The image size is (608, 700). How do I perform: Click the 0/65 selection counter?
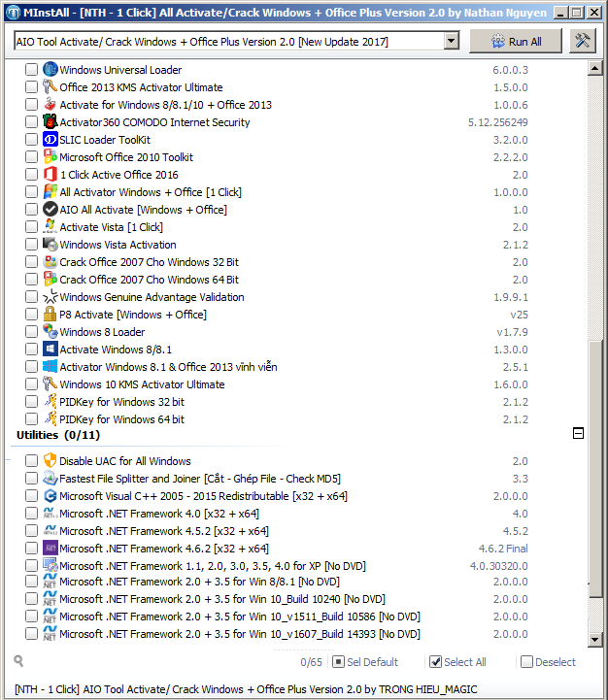(x=311, y=662)
